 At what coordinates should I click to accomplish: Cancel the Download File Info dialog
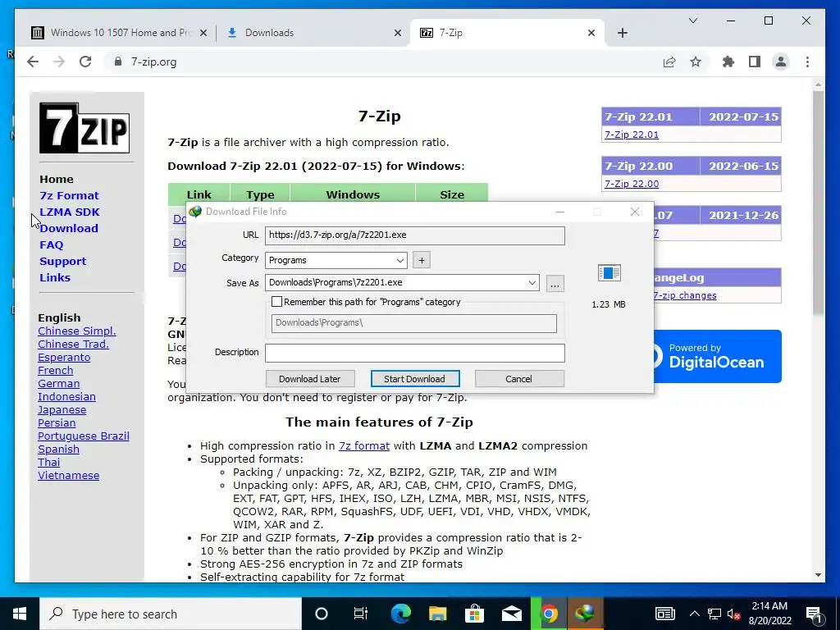click(519, 379)
